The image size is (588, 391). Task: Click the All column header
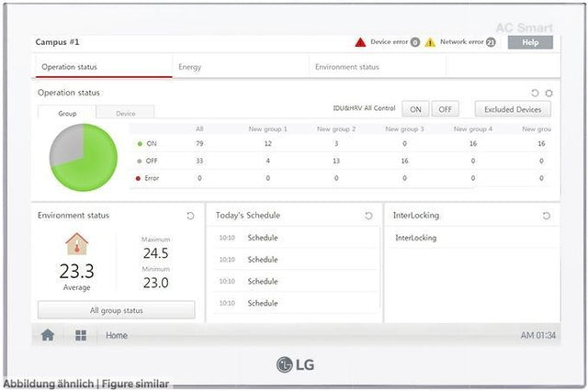point(199,128)
